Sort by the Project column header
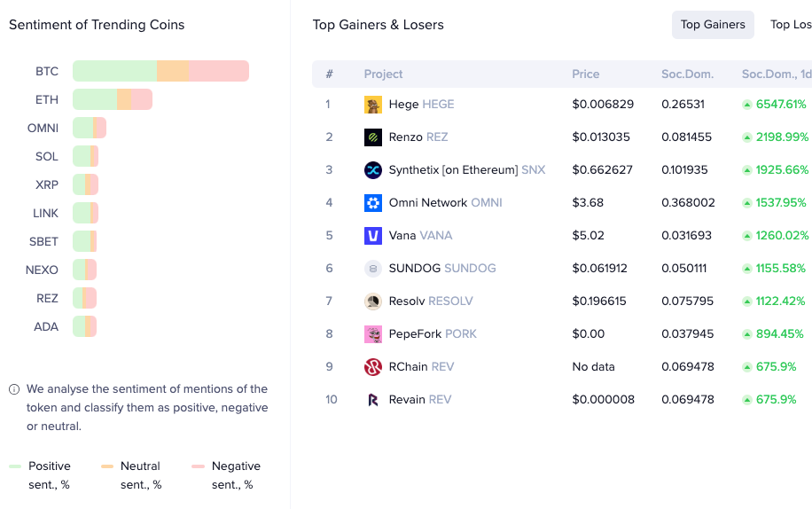This screenshot has width=812, height=509. (383, 74)
